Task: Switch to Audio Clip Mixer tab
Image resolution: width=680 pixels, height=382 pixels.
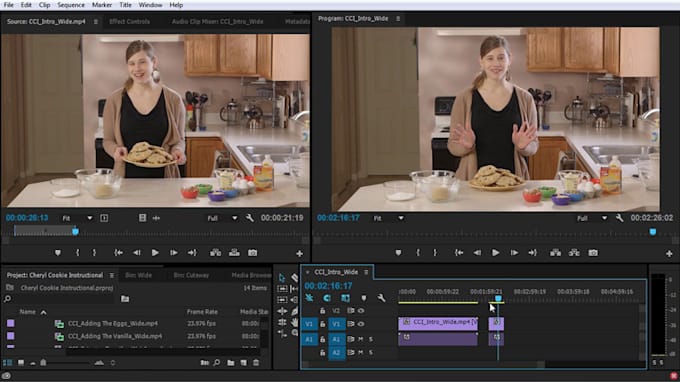Action: click(x=217, y=21)
